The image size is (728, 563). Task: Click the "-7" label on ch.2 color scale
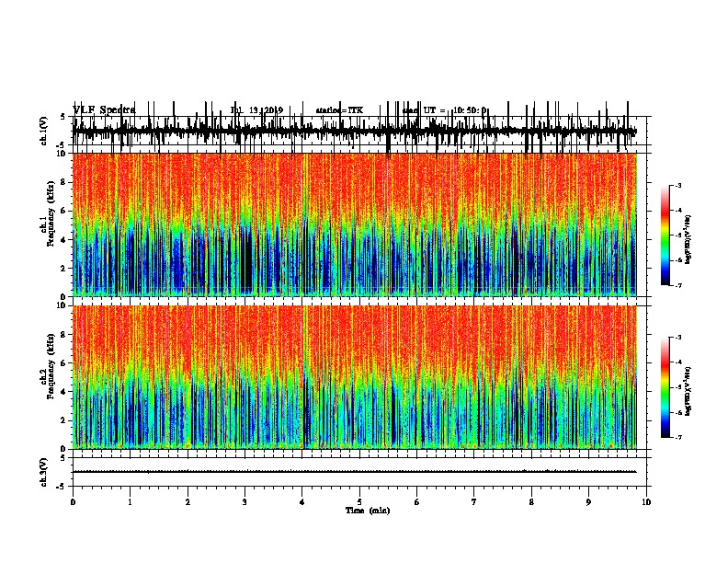[x=677, y=437]
